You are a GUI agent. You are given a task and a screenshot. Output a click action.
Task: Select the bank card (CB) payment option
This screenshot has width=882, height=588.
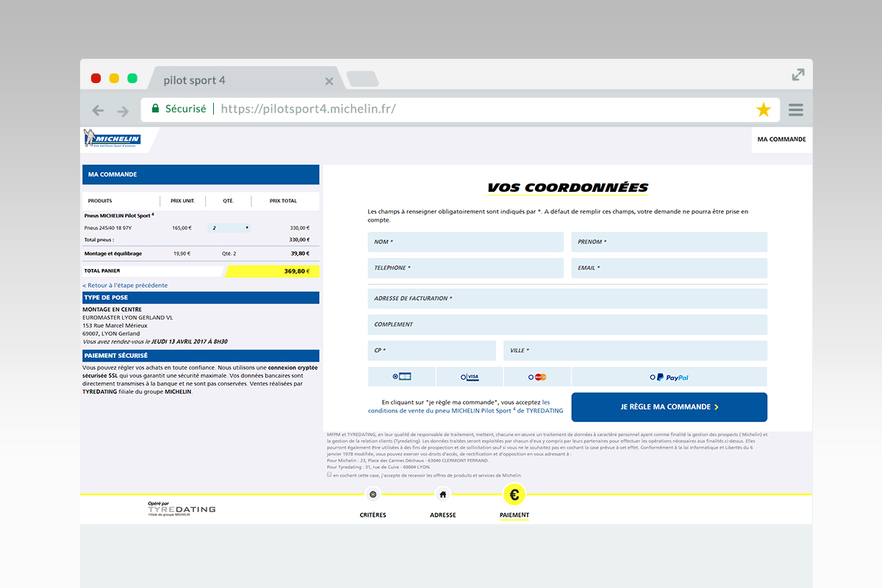401,377
